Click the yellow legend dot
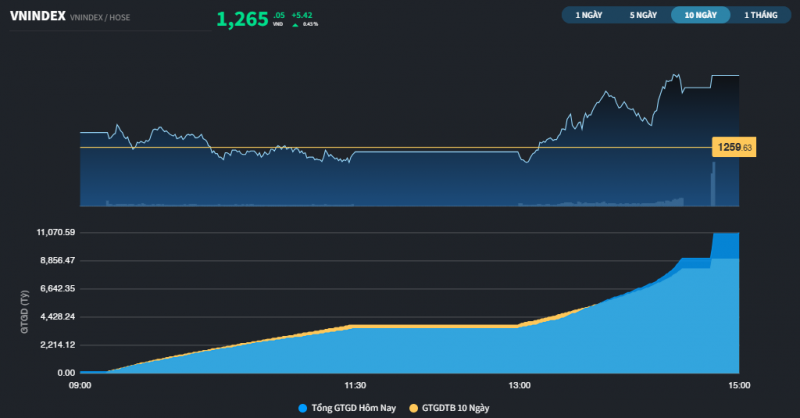This screenshot has width=800, height=418. pos(413,407)
